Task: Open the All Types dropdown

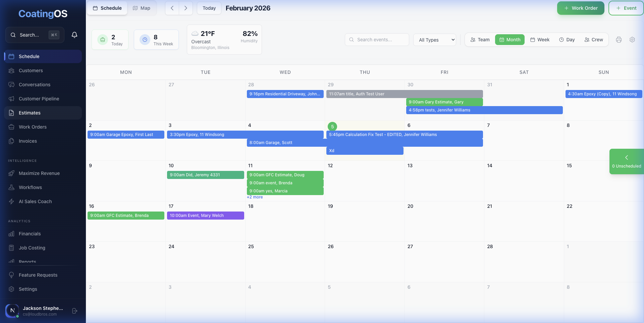Action: coord(434,40)
